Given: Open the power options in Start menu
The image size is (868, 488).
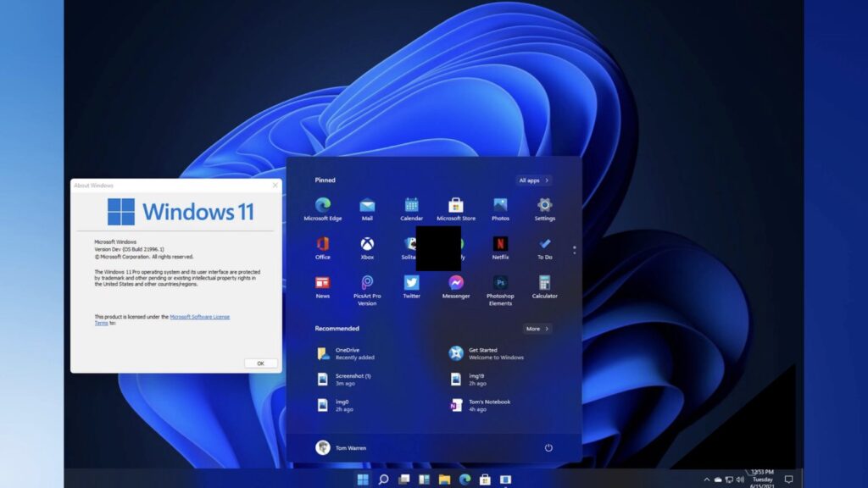Looking at the screenshot, I should point(549,448).
